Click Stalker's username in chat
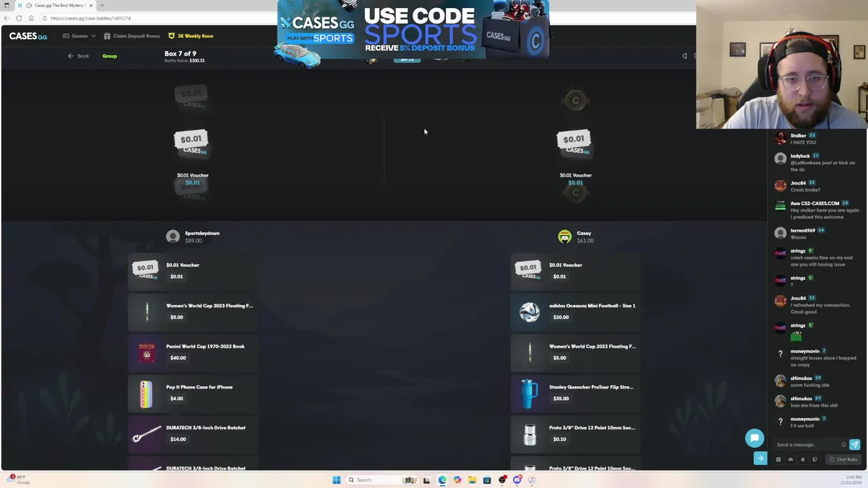 tap(798, 136)
